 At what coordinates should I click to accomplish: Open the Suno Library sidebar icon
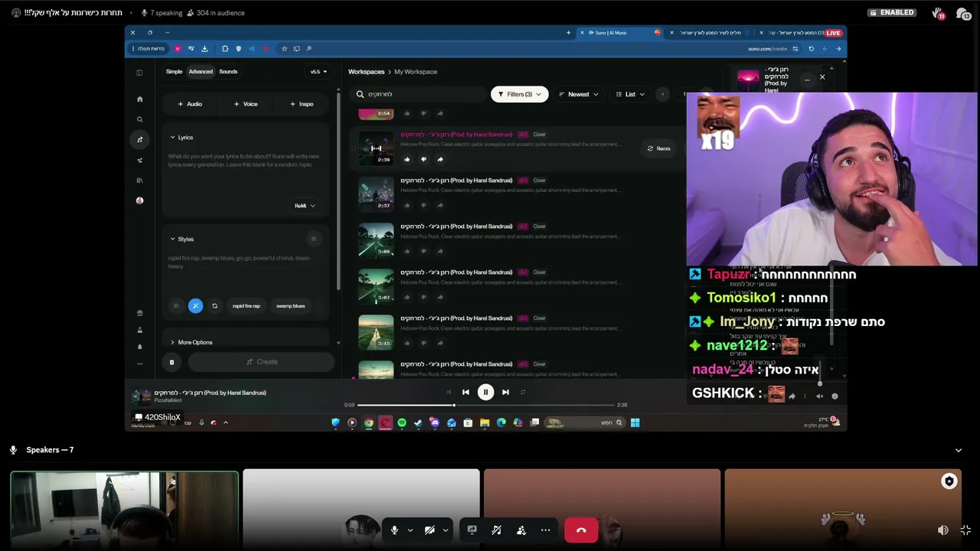coord(139,181)
